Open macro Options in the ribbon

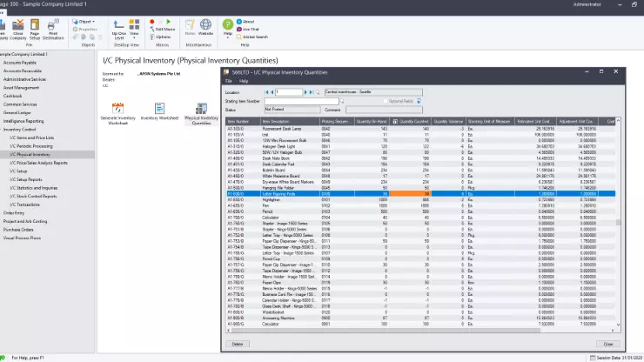pyautogui.click(x=160, y=37)
